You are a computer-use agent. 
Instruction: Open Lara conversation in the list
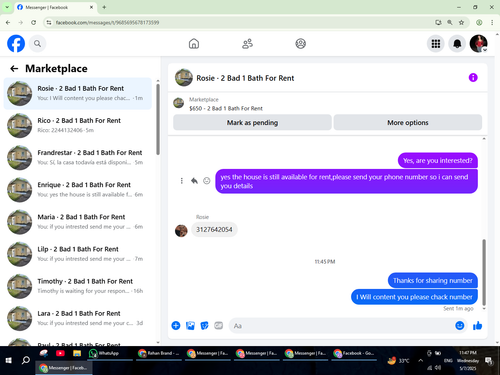(78, 318)
